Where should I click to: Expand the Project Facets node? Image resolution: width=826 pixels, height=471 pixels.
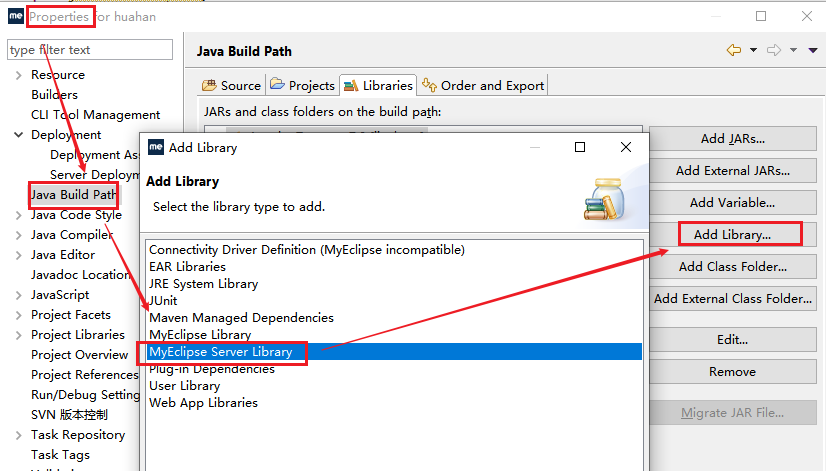(x=19, y=316)
